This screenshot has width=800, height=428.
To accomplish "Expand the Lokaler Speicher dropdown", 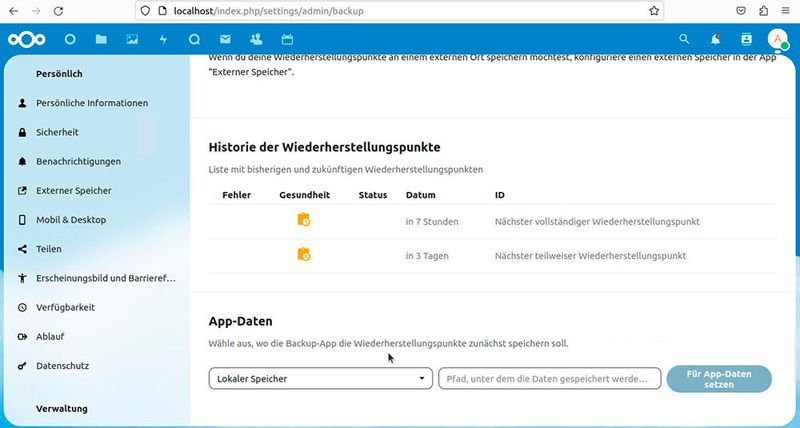I will (x=320, y=379).
